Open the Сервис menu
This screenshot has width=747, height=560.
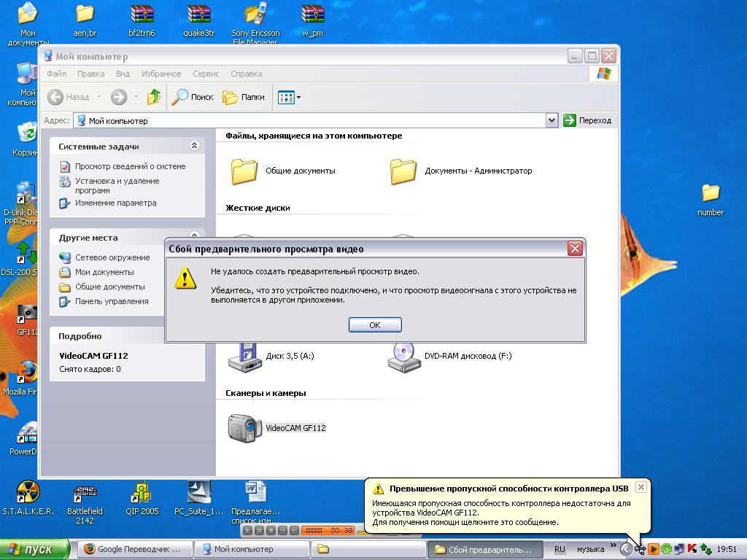click(x=206, y=74)
